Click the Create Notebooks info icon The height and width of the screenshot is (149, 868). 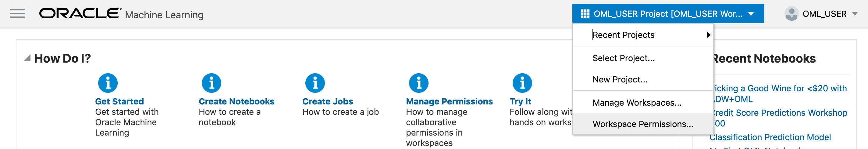211,83
